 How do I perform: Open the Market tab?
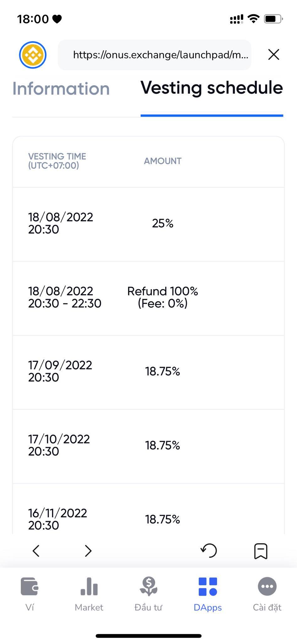(89, 593)
